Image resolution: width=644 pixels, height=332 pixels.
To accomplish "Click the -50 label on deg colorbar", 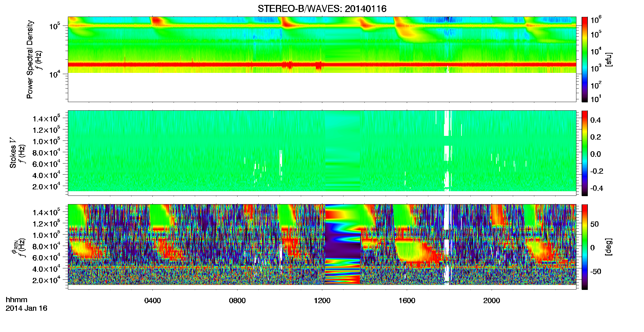I will pyautogui.click(x=596, y=271).
